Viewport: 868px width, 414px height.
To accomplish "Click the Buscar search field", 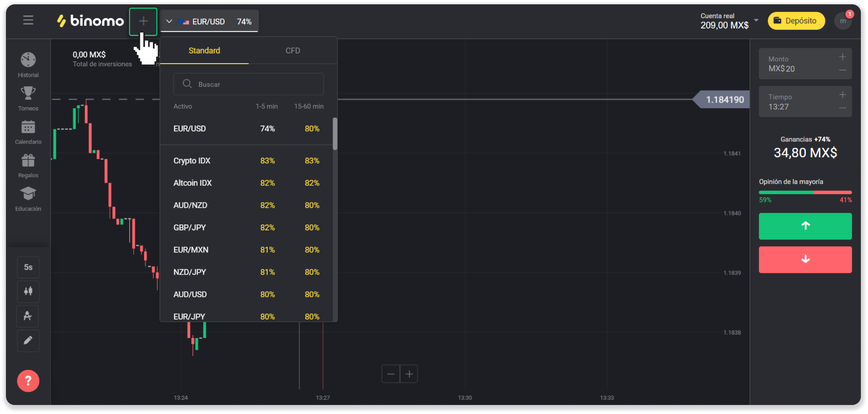I will [x=248, y=84].
